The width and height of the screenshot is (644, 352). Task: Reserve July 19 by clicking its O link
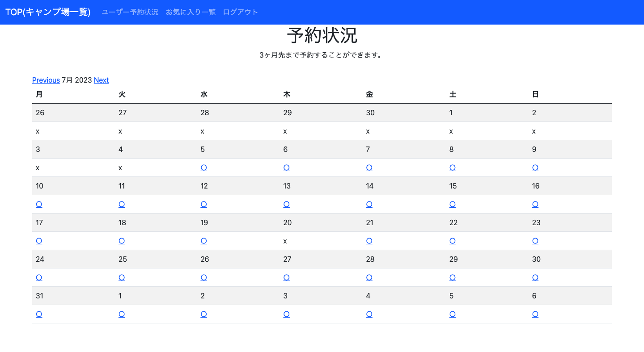[203, 241]
